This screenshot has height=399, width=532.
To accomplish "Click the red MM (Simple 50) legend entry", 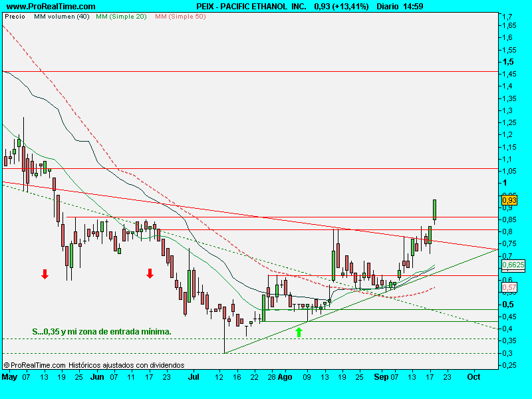I will 180,16.
